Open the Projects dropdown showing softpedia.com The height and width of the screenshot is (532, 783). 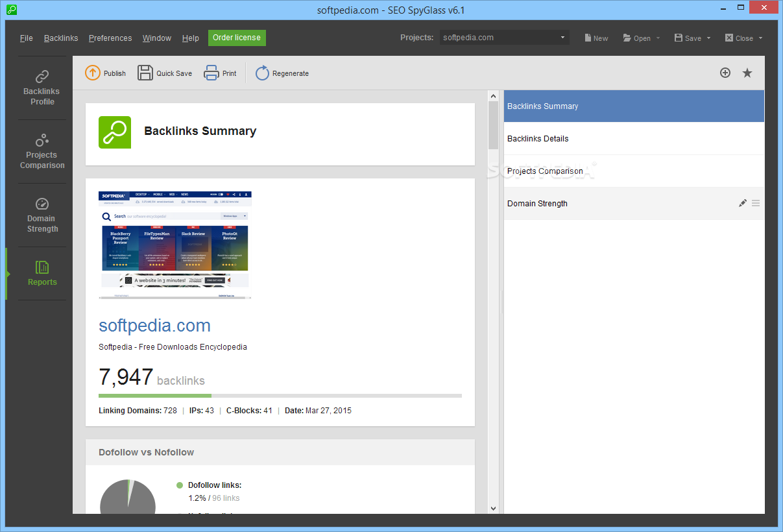point(504,38)
